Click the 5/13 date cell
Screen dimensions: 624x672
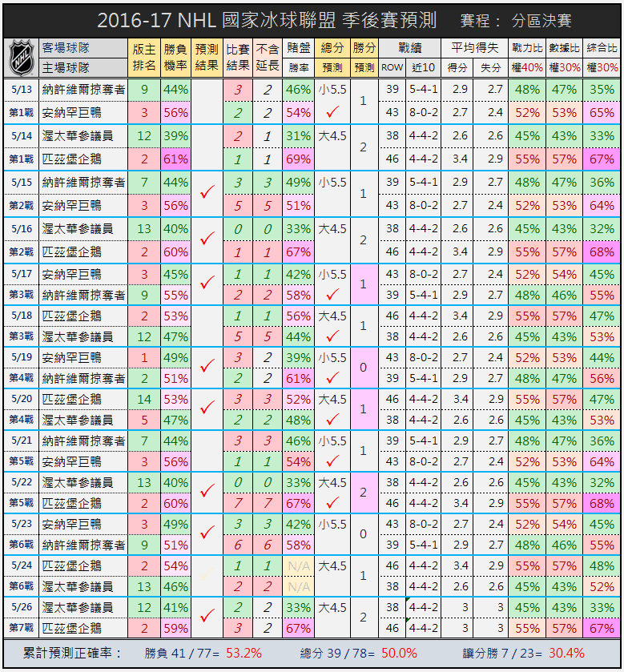click(22, 90)
